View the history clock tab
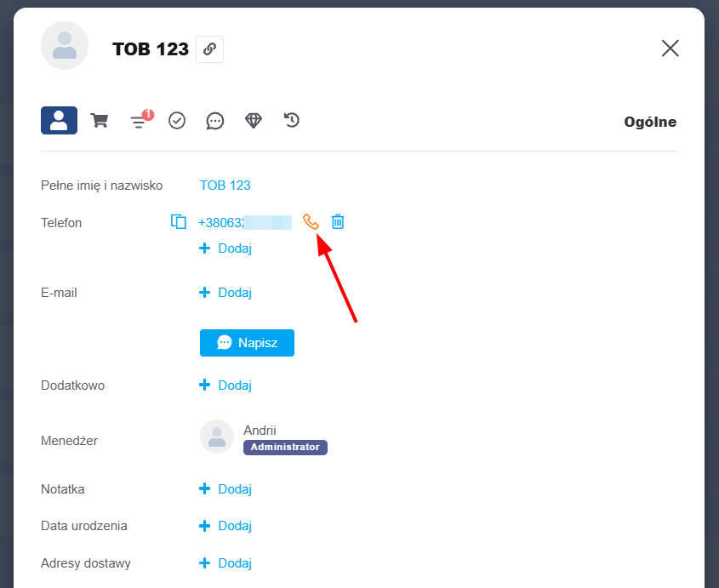 [x=292, y=121]
